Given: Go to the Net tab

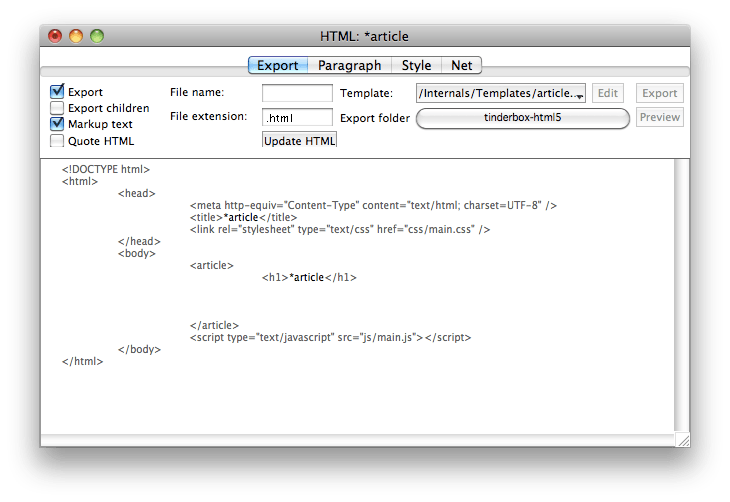Looking at the screenshot, I should 461,65.
